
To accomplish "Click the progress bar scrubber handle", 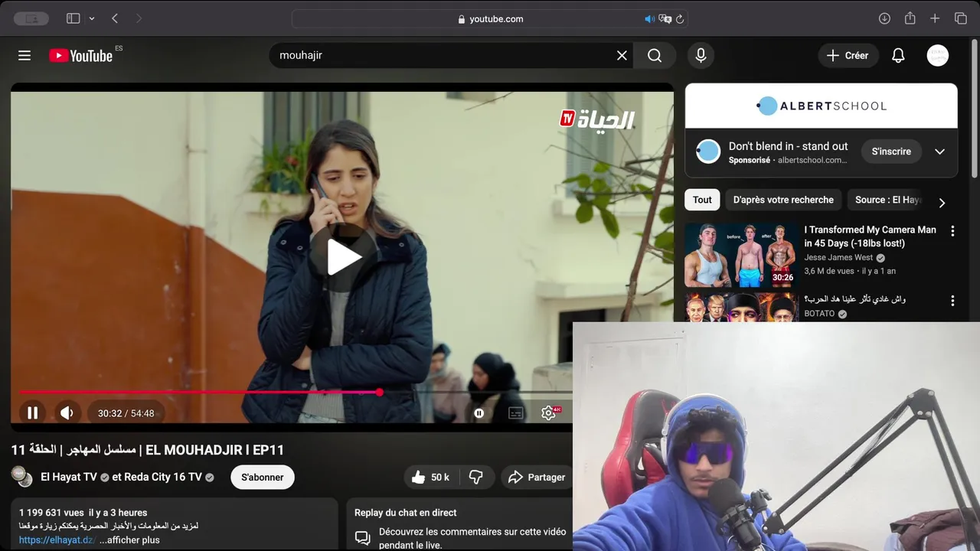I will click(x=379, y=392).
